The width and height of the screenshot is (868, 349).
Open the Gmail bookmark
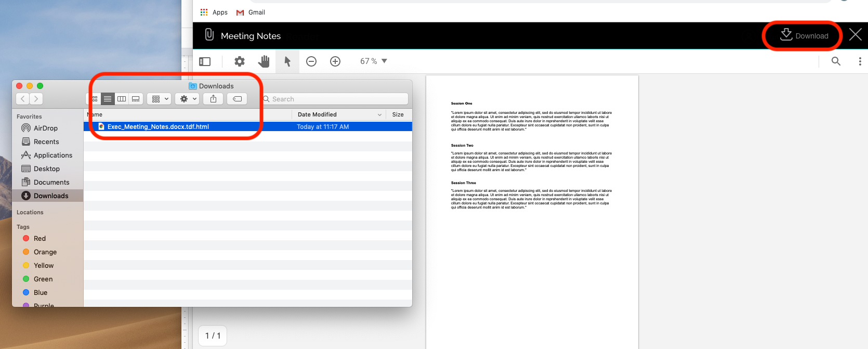[x=251, y=12]
